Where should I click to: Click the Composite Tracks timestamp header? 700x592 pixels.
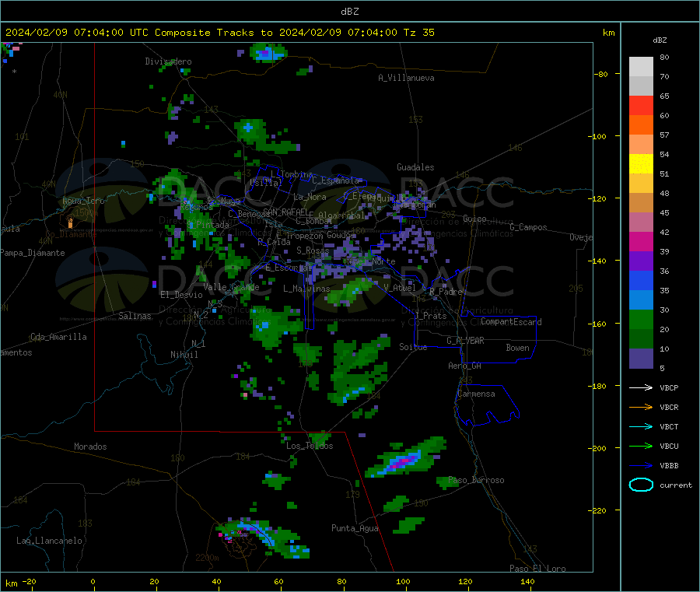pyautogui.click(x=219, y=33)
